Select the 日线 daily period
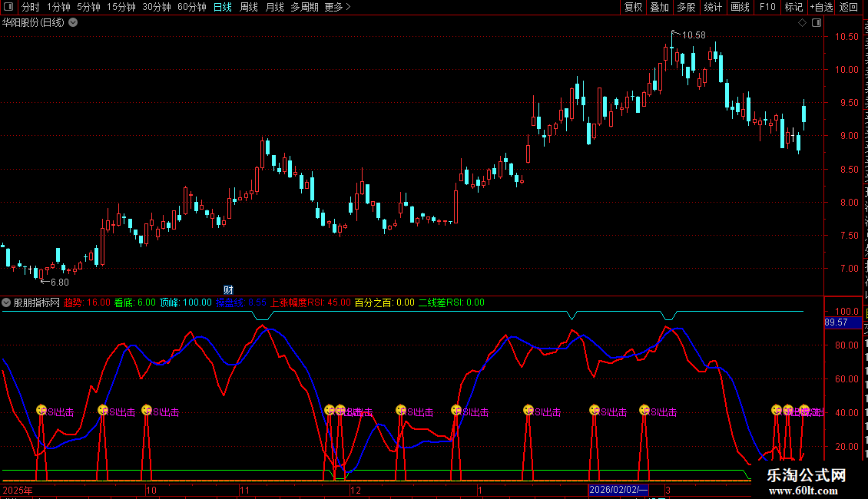Image resolution: width=868 pixels, height=499 pixels. (223, 7)
